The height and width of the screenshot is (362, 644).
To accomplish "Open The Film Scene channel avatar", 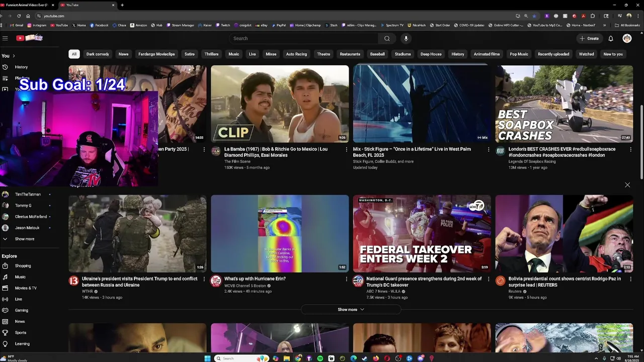I will 216,151.
